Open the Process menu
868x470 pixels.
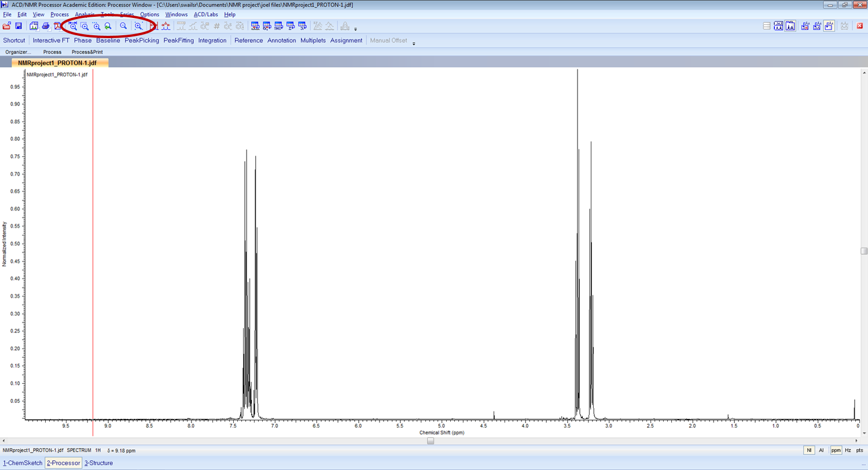point(60,14)
